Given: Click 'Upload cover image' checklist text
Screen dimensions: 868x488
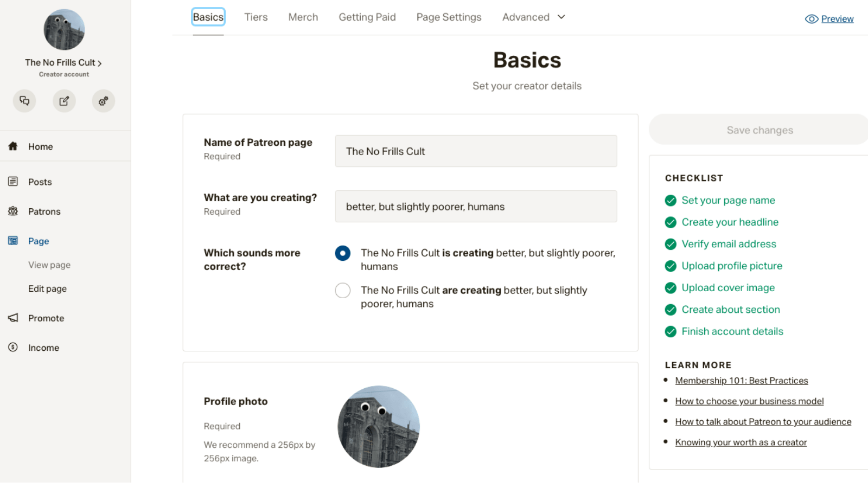Looking at the screenshot, I should point(728,288).
